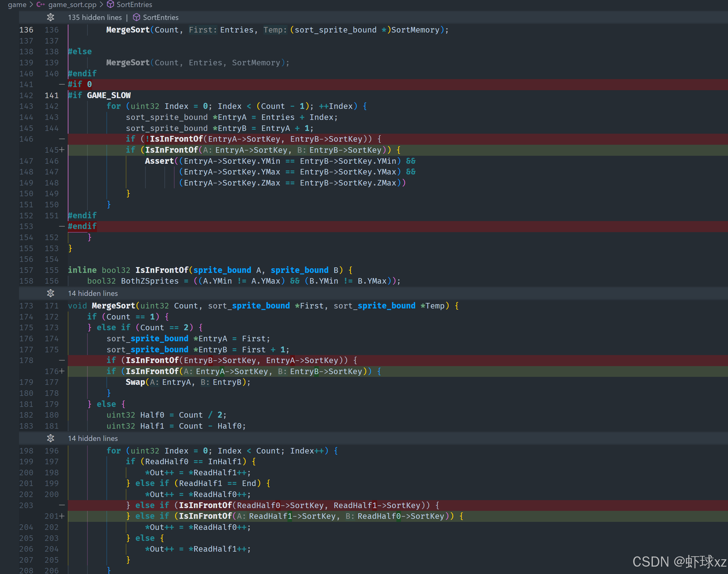The width and height of the screenshot is (728, 574).
Task: Click the minus marker at removed line 178
Action: (x=62, y=360)
